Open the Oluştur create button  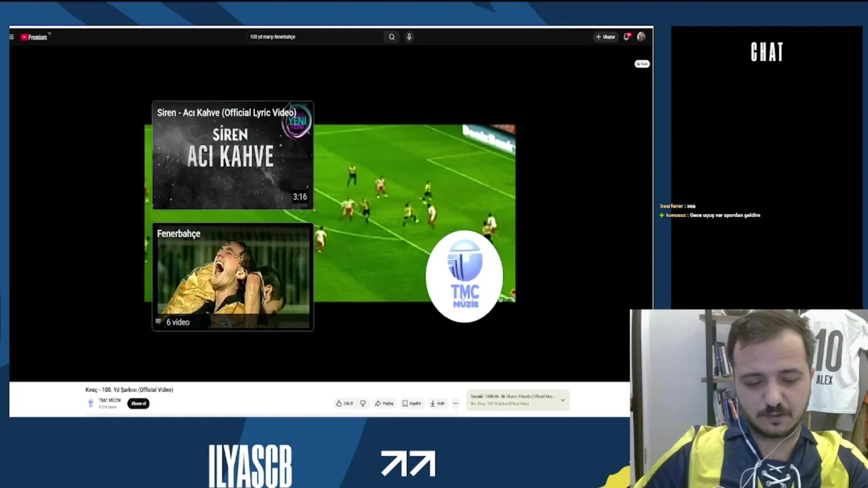[606, 37]
